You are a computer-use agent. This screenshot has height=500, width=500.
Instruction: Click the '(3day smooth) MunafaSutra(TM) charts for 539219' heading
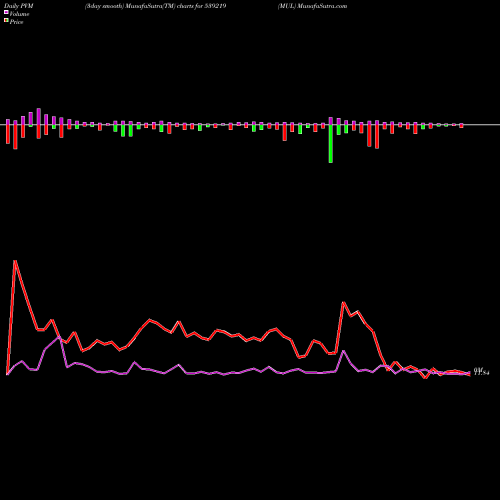click(156, 6)
